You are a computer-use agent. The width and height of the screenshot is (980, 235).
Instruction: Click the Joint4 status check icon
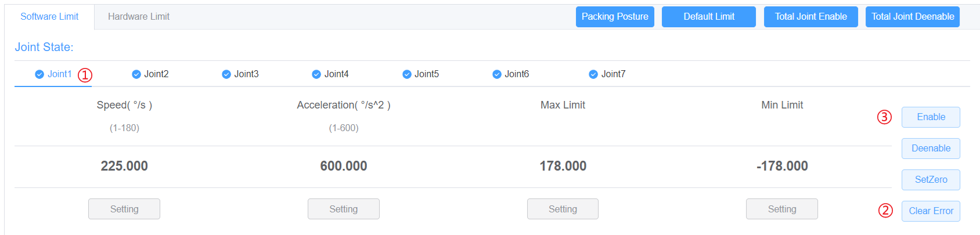tap(316, 74)
